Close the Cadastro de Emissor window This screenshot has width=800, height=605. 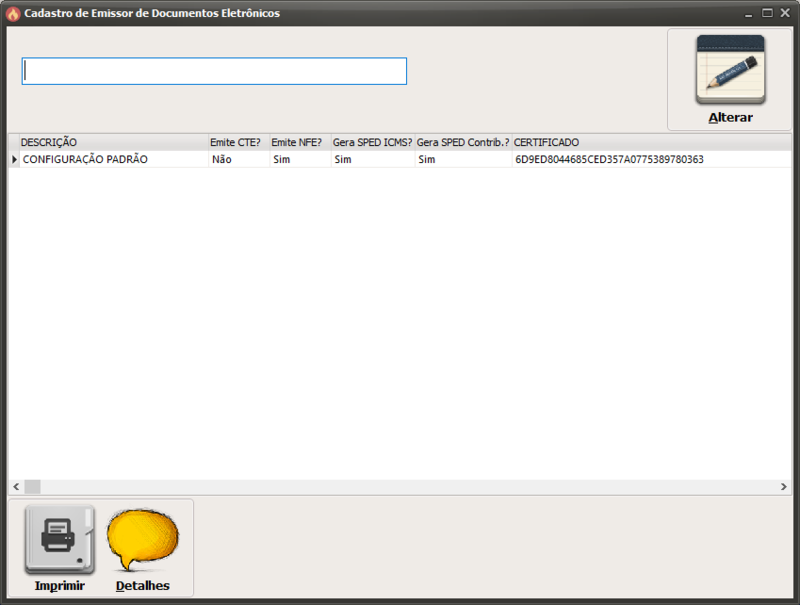pos(785,13)
